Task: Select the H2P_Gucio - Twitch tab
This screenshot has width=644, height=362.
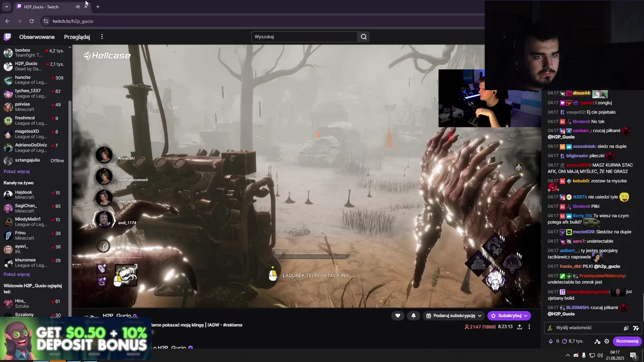Action: 51,7
